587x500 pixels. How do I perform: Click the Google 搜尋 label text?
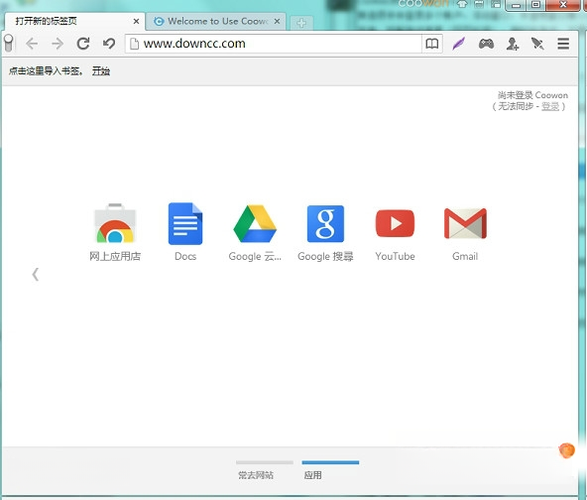[325, 256]
